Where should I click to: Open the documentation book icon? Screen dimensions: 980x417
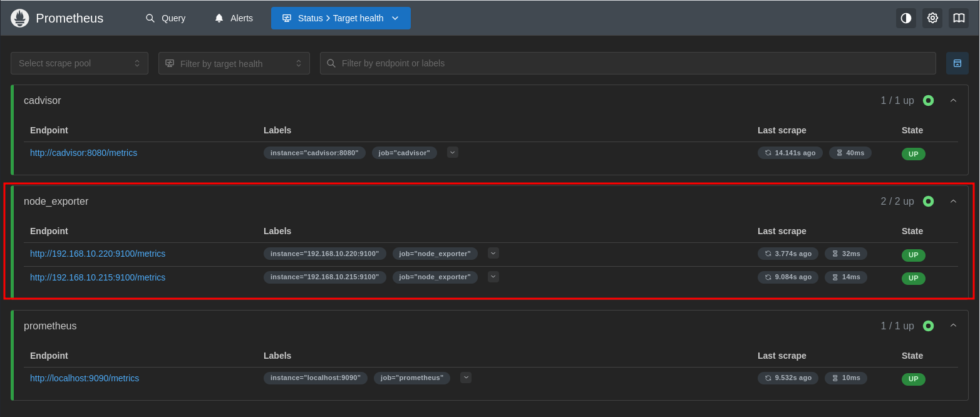[x=959, y=18]
